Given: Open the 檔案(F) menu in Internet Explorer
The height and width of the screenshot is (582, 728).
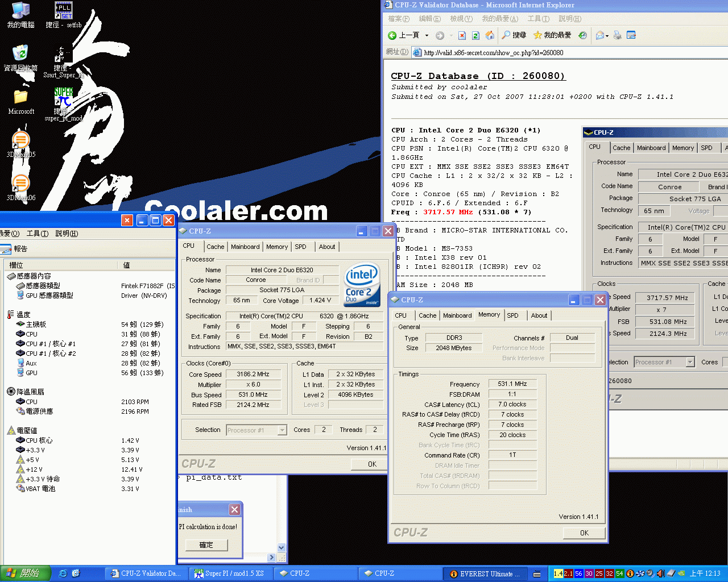Looking at the screenshot, I should click(x=399, y=19).
